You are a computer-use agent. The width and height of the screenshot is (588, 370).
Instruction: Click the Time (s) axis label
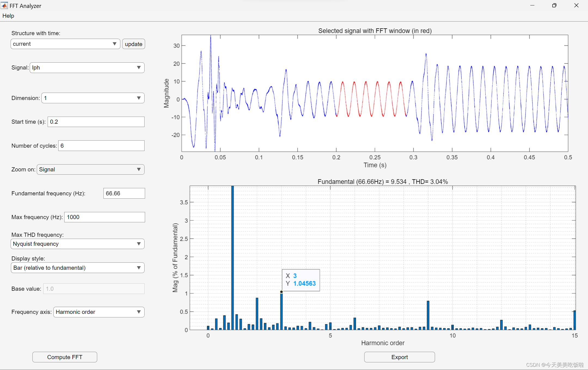(x=375, y=165)
